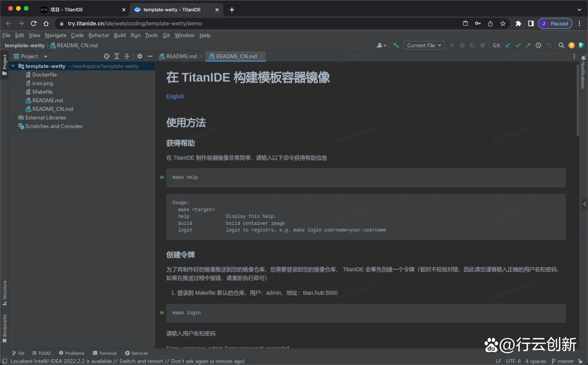Open the Notifications side tab

point(583,72)
